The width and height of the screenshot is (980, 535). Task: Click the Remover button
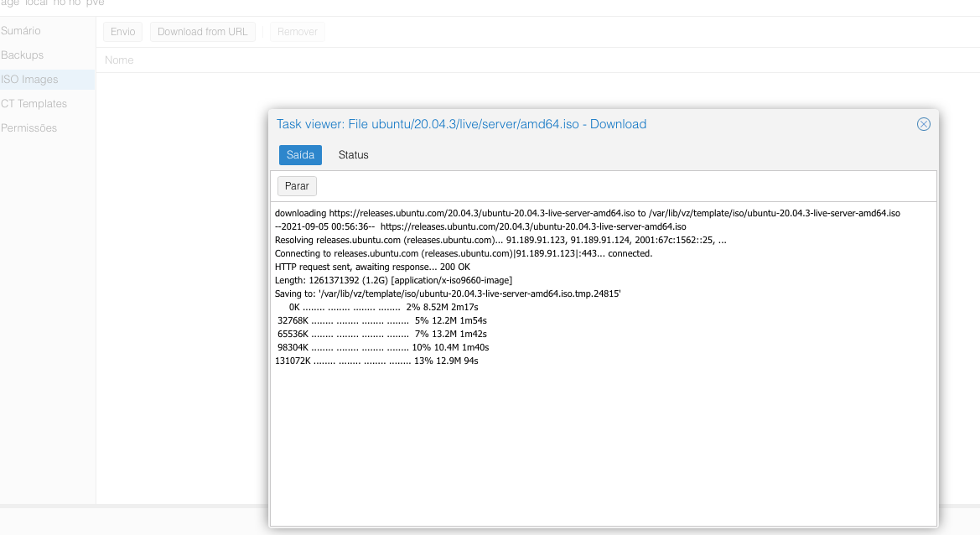(x=297, y=32)
